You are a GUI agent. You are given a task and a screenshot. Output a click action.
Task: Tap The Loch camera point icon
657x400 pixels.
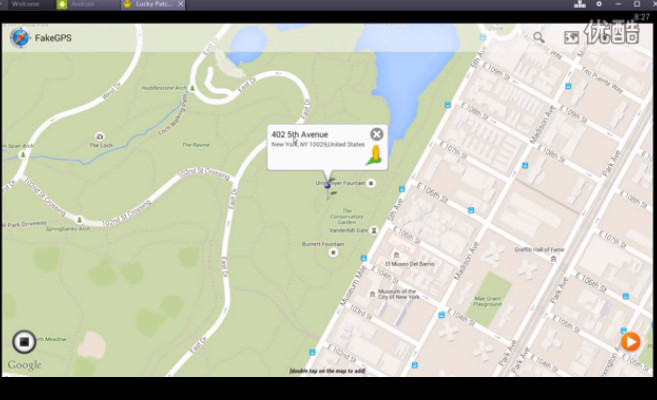coord(99,137)
